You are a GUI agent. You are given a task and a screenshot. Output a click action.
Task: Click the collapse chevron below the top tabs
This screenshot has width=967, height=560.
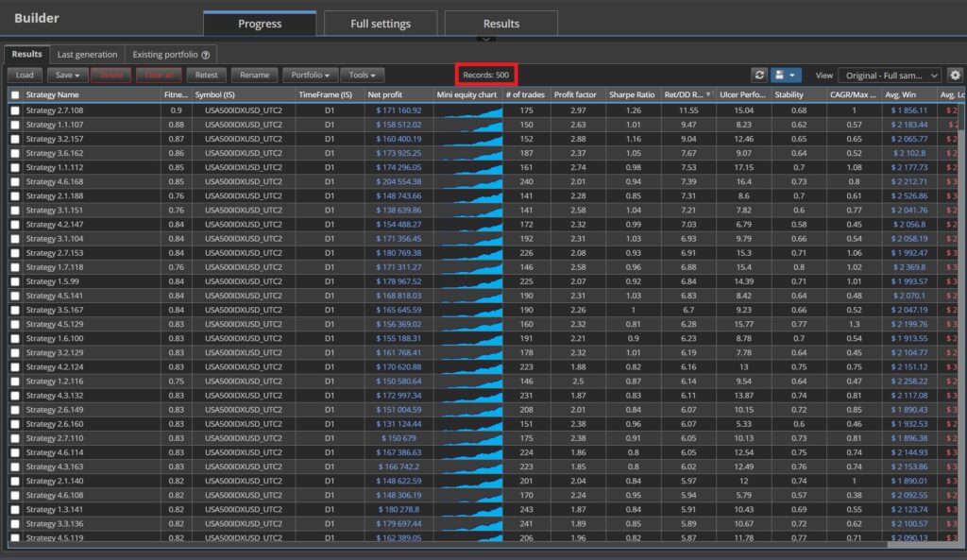pos(484,39)
